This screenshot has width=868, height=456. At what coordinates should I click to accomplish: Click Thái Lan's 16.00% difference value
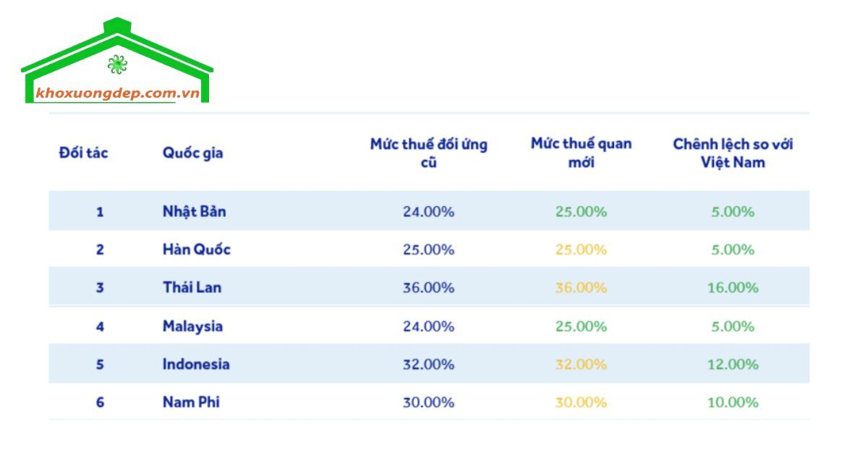(x=733, y=287)
